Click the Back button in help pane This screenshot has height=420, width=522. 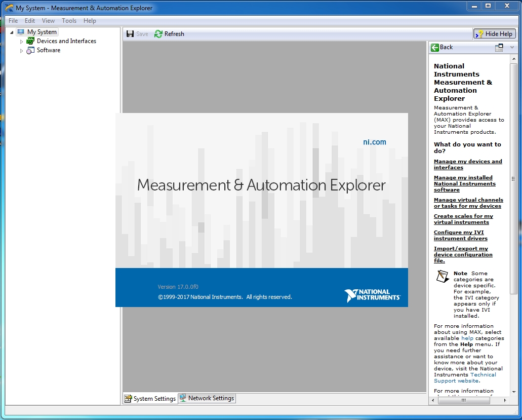click(x=442, y=47)
